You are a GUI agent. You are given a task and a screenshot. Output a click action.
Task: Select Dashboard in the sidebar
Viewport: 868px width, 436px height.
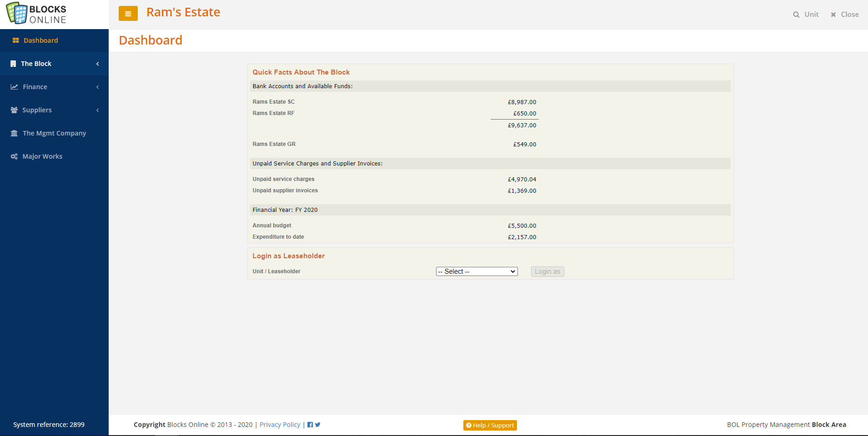tap(40, 40)
